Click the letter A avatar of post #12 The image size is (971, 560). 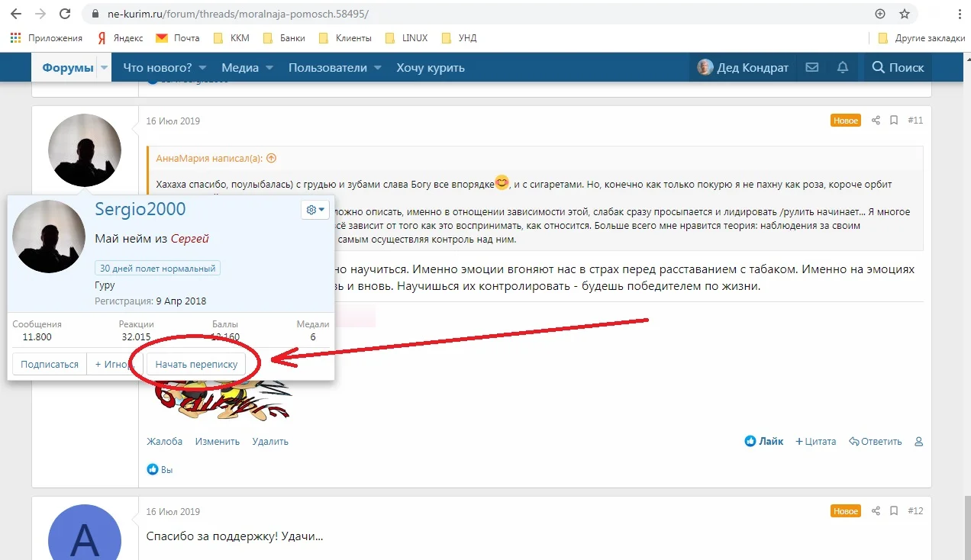85,532
